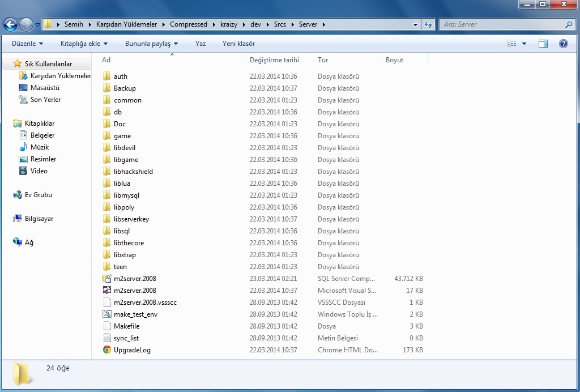Select the make_test_env batch file icon
Viewport: 580px width, 392px height.
pos(107,314)
